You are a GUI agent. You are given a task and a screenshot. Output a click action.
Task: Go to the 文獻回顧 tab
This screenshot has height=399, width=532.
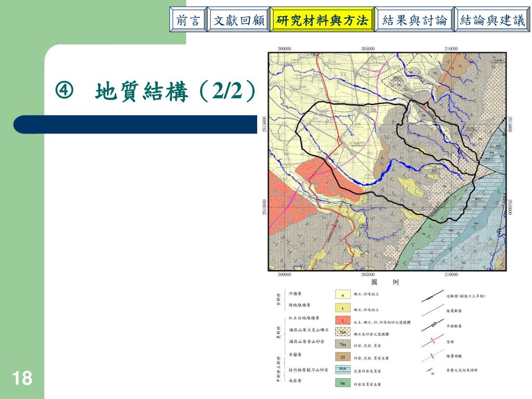coord(239,20)
